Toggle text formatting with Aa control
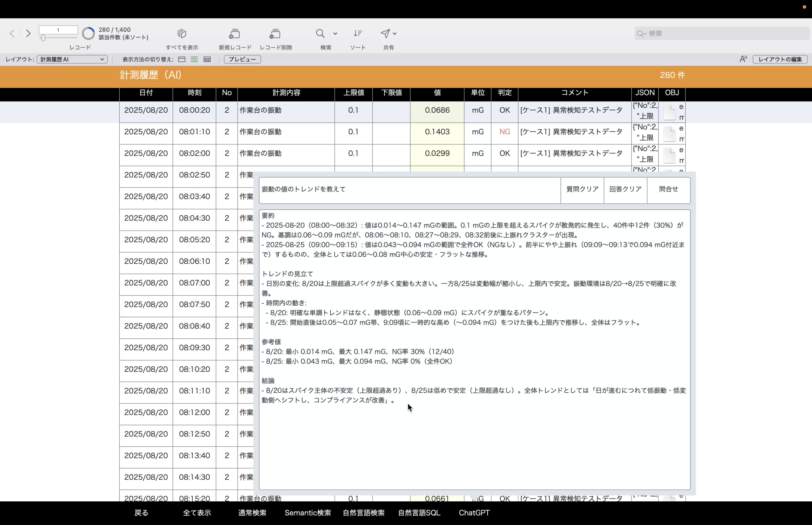812x525 pixels. (743, 59)
